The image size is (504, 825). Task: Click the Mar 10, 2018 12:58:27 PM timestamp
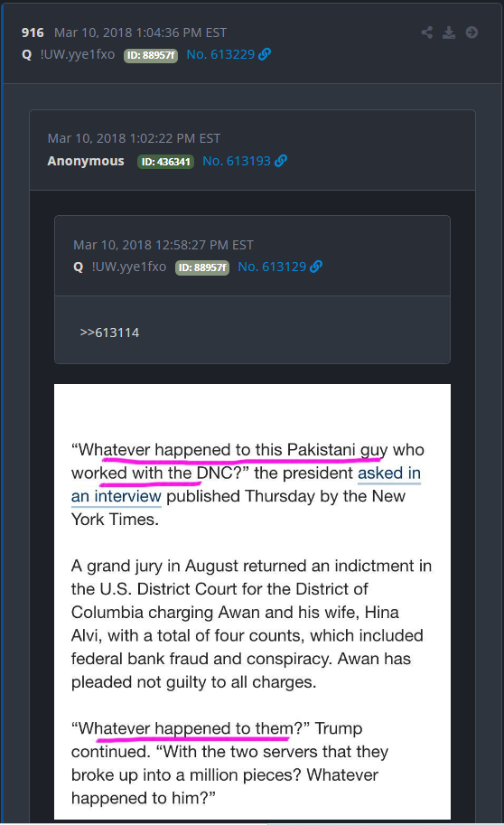coord(163,245)
